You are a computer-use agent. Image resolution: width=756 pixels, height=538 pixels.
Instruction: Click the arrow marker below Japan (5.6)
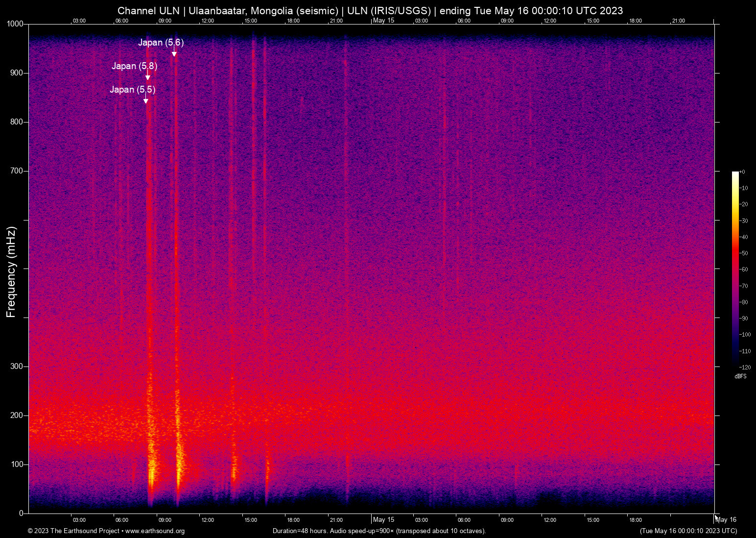pyautogui.click(x=174, y=53)
